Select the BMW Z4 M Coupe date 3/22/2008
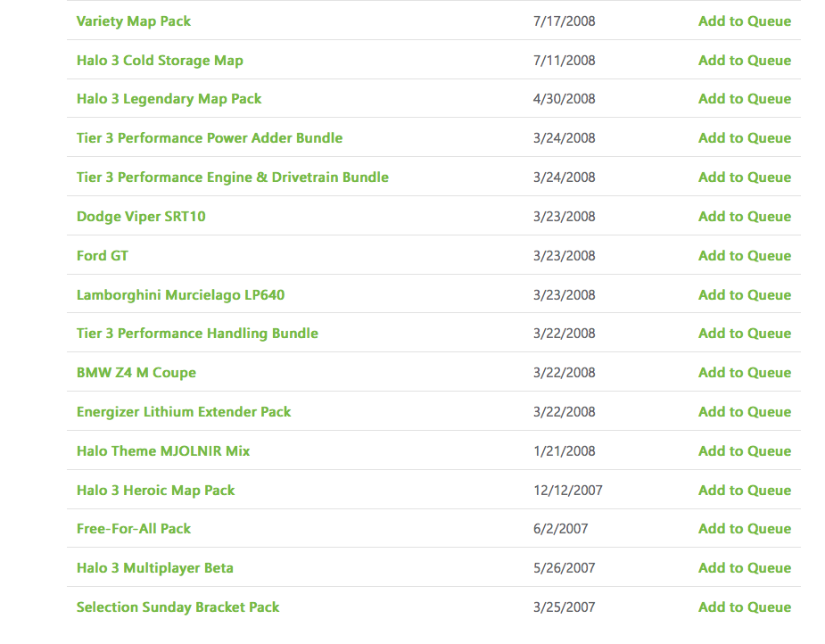This screenshot has height=644, width=825. pos(564,373)
